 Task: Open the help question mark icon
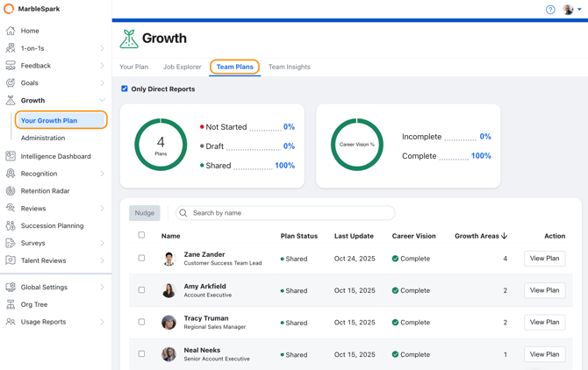click(x=550, y=10)
